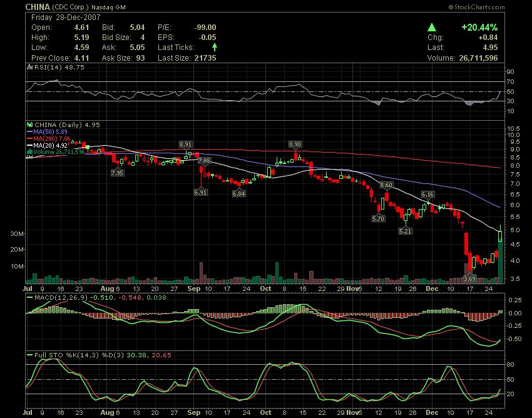Click the CHINA ticker symbol in the header
Screen dimensions: 532x418
[38, 7]
